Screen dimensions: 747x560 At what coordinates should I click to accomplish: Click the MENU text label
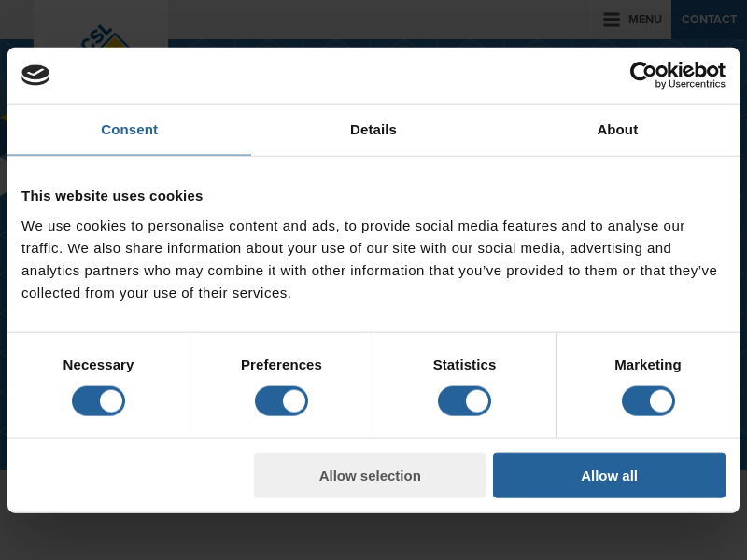click(644, 20)
